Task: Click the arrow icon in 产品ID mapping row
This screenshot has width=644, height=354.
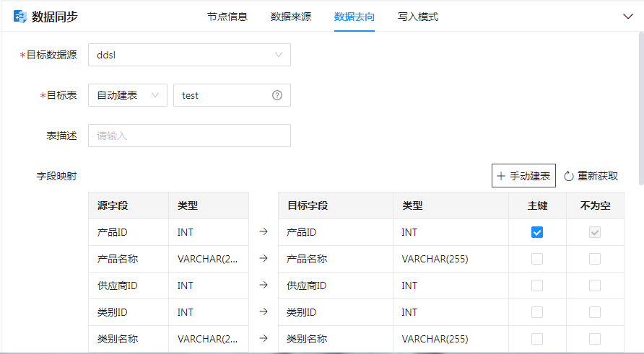Action: tap(264, 232)
